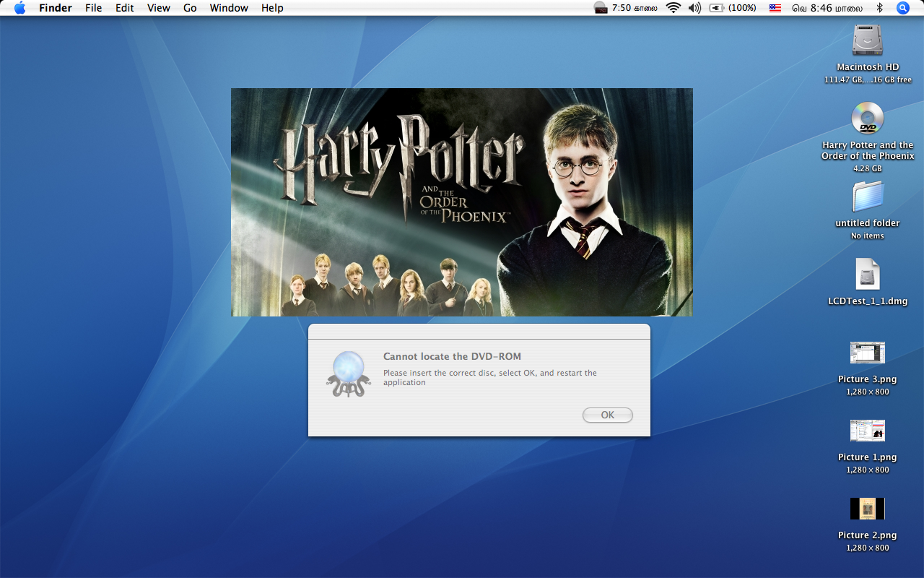Click the 'Picture 3.png' file name
Screen dimensions: 924x578
[x=868, y=379]
